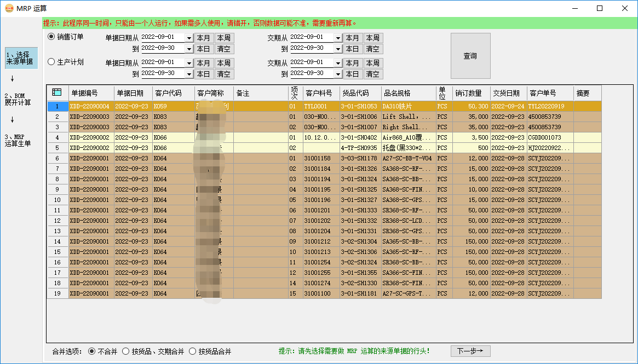Click the 下一步→ button
Viewport: 638px width, 364px height.
pos(470,351)
